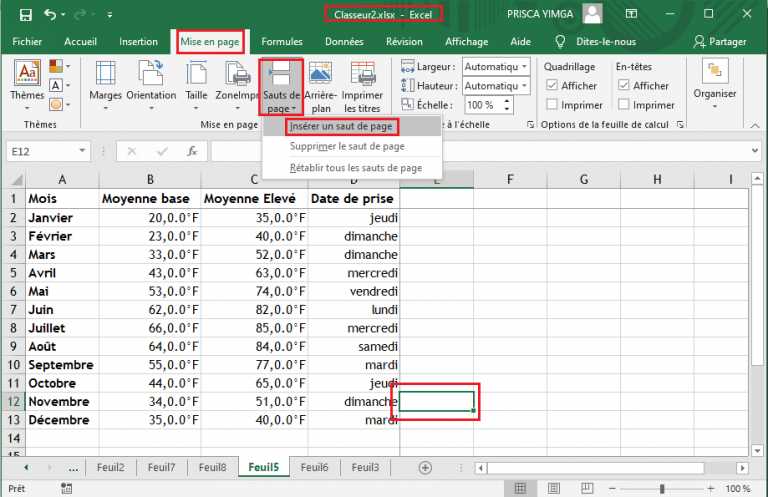Click the insert function fx icon
768x497 pixels.
192,151
